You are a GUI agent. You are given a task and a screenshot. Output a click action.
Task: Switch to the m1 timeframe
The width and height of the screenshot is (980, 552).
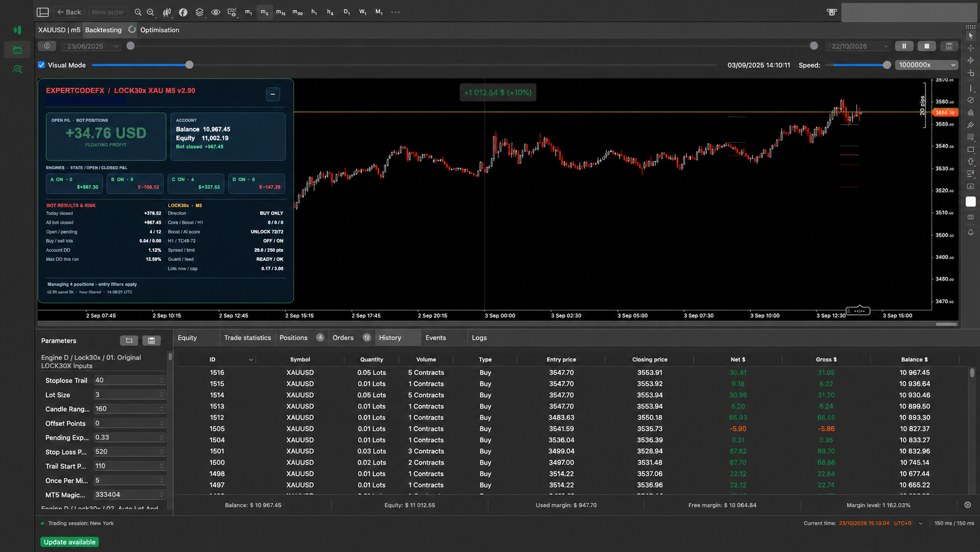(249, 12)
